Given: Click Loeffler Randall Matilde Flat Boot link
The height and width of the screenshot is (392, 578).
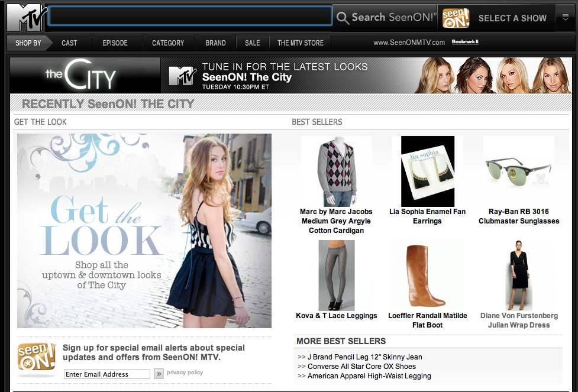Looking at the screenshot, I should tap(428, 320).
